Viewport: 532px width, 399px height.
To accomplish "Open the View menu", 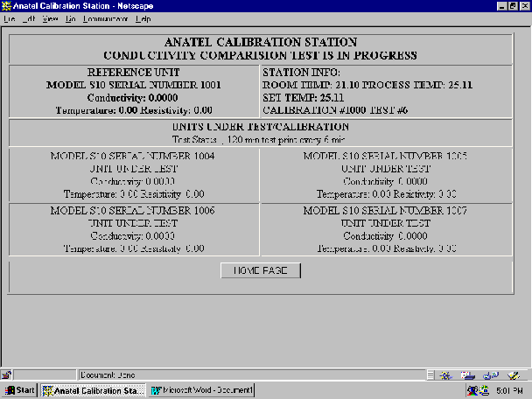I will point(50,19).
